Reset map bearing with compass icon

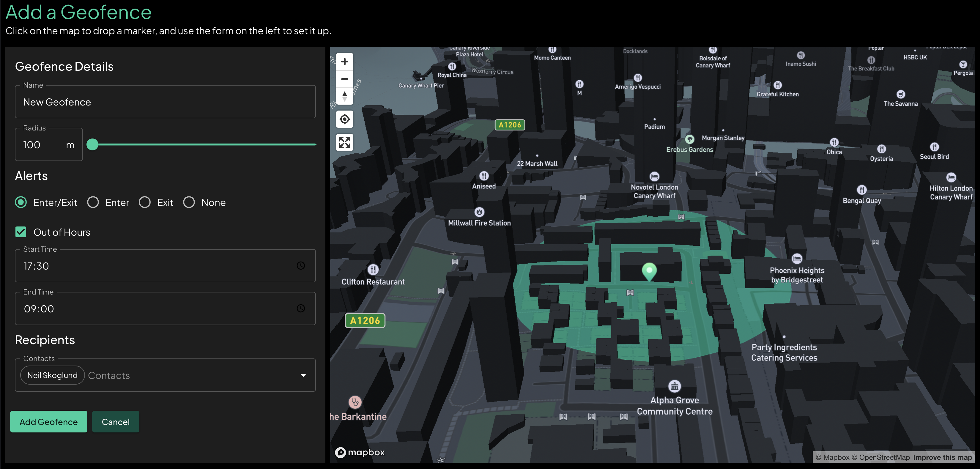(344, 96)
